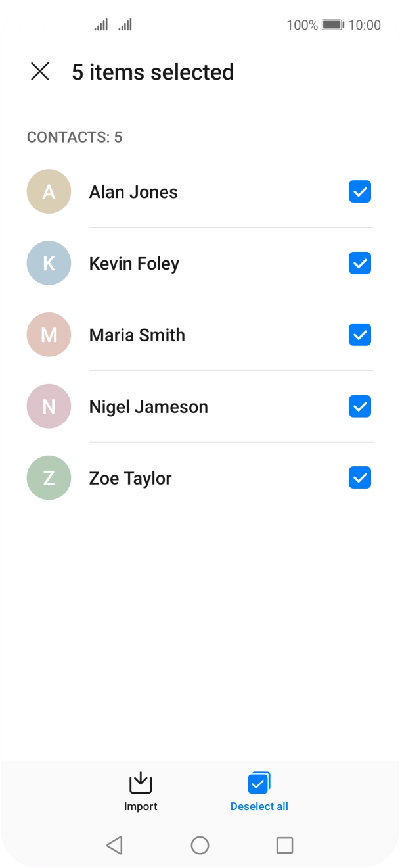The height and width of the screenshot is (868, 400).
Task: Uncheck the Kevin Foley checkbox
Action: click(360, 263)
